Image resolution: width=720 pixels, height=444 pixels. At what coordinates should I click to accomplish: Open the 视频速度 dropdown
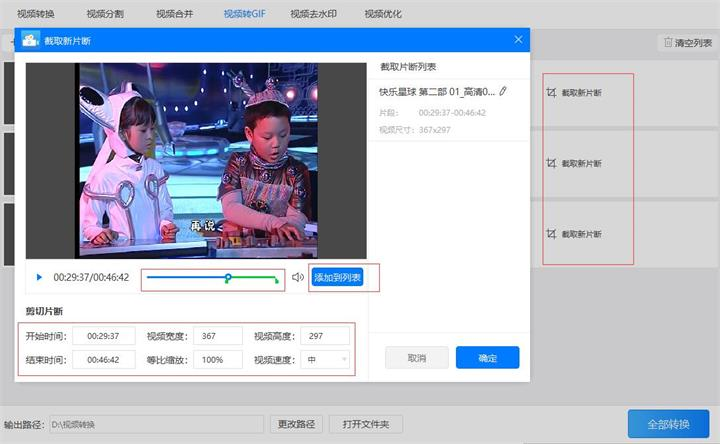(325, 360)
